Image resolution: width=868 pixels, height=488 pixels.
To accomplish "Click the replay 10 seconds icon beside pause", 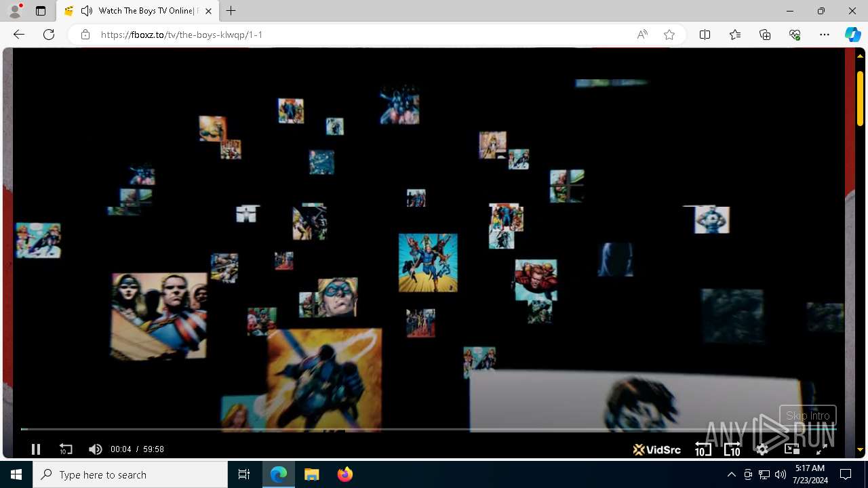I will click(66, 449).
